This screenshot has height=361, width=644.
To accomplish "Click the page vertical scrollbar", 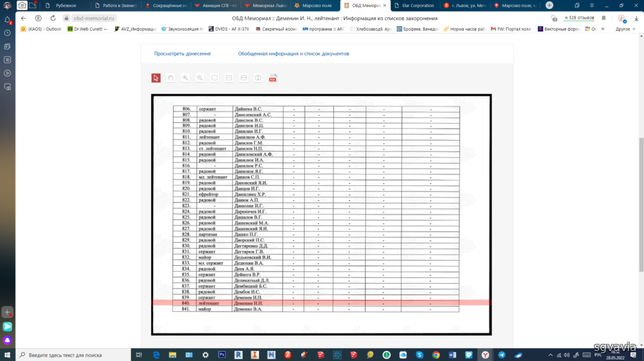I will (641, 204).
